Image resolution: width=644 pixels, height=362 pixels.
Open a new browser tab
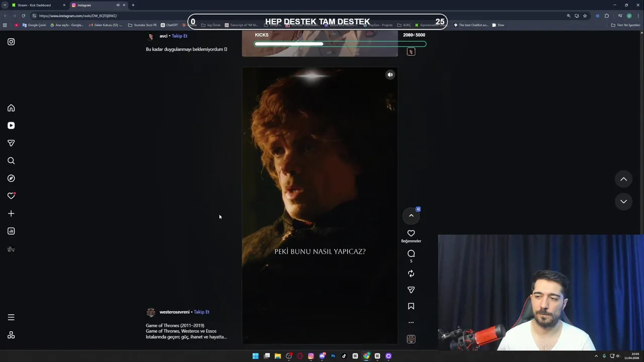coord(133,5)
